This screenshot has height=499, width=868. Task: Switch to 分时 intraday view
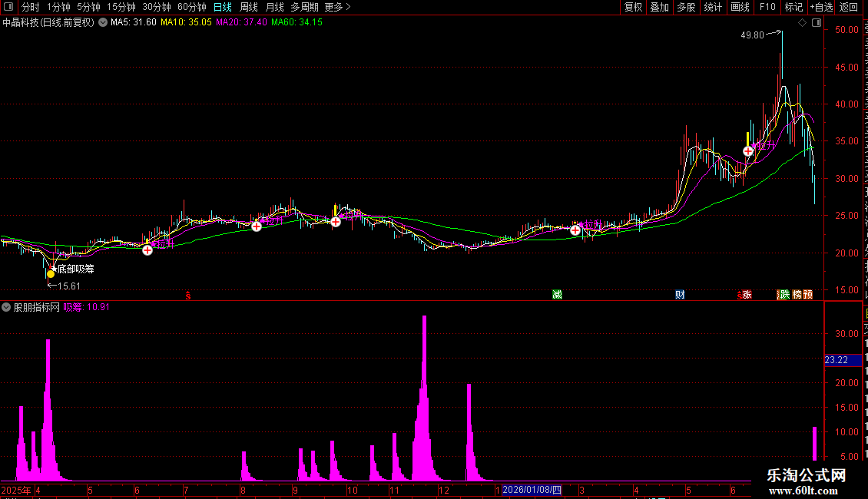coord(31,7)
